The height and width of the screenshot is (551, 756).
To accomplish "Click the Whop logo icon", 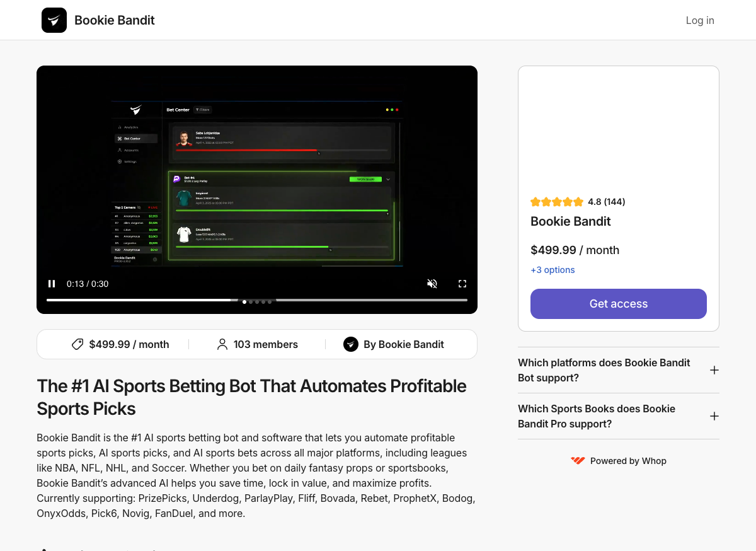I will pos(578,461).
